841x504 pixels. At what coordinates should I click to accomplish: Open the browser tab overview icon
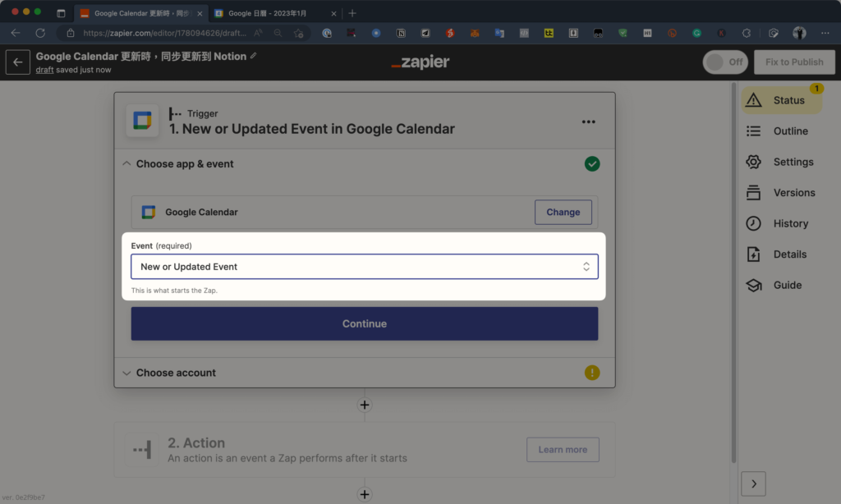(x=61, y=13)
